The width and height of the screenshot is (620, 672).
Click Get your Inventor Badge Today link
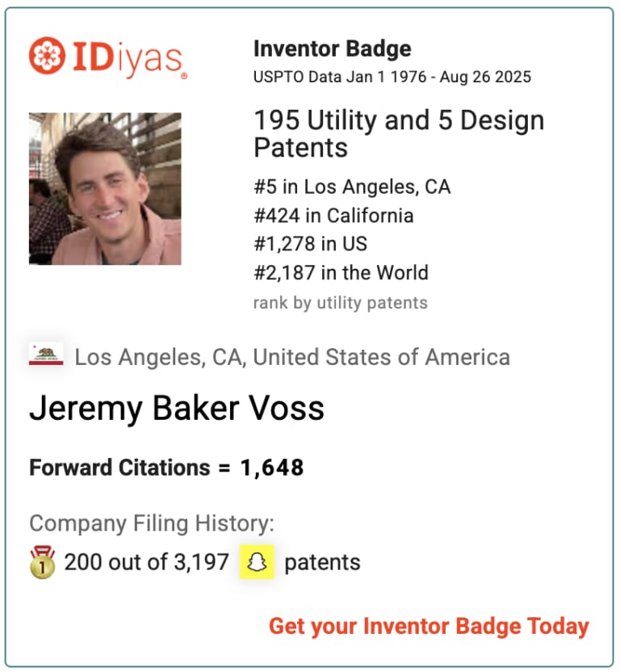coord(429,626)
